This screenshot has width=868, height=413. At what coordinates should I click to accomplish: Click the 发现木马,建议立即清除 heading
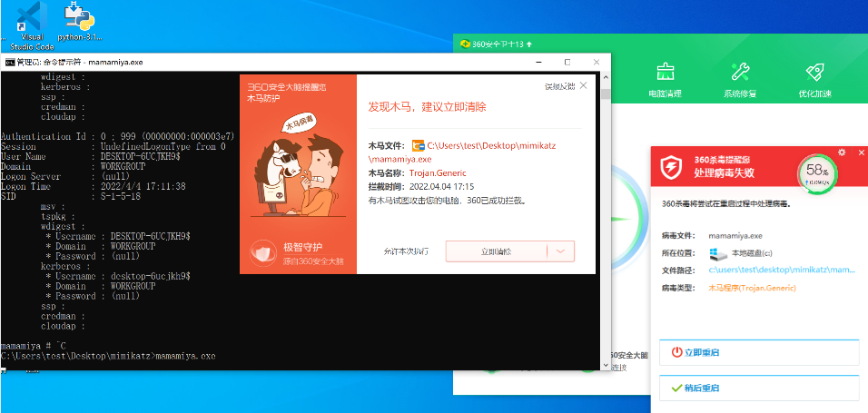coord(428,107)
